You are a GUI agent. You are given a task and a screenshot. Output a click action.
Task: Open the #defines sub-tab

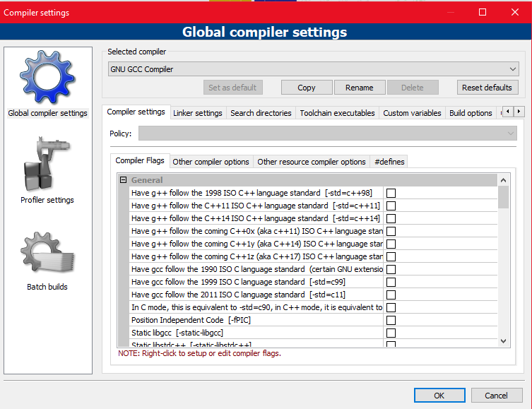pyautogui.click(x=389, y=162)
